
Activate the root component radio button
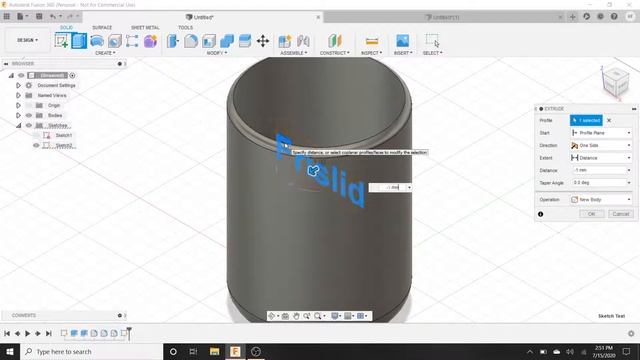[x=72, y=76]
